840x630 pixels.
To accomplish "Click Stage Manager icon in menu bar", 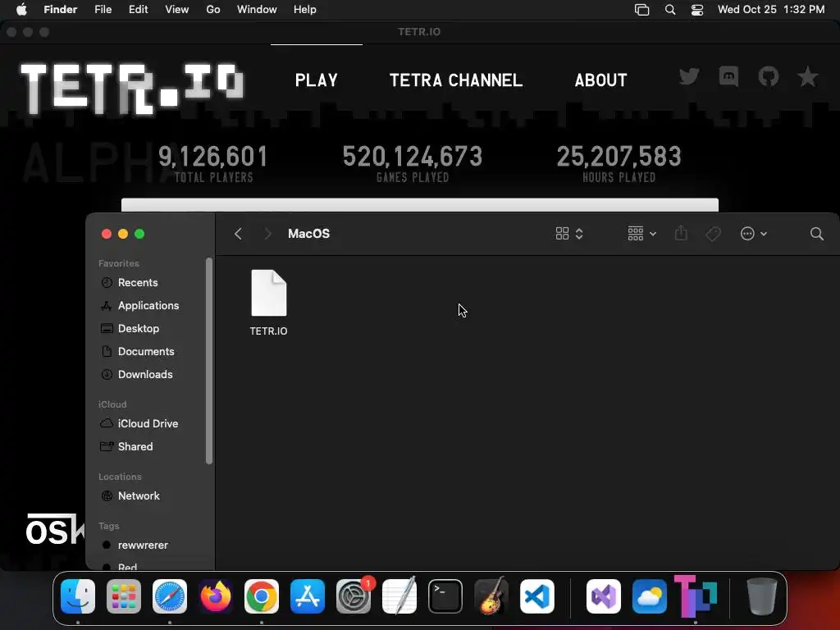I will coord(641,10).
